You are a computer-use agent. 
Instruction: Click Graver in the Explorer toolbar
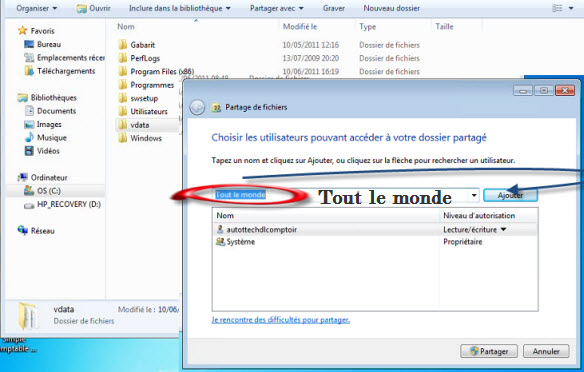[x=333, y=8]
